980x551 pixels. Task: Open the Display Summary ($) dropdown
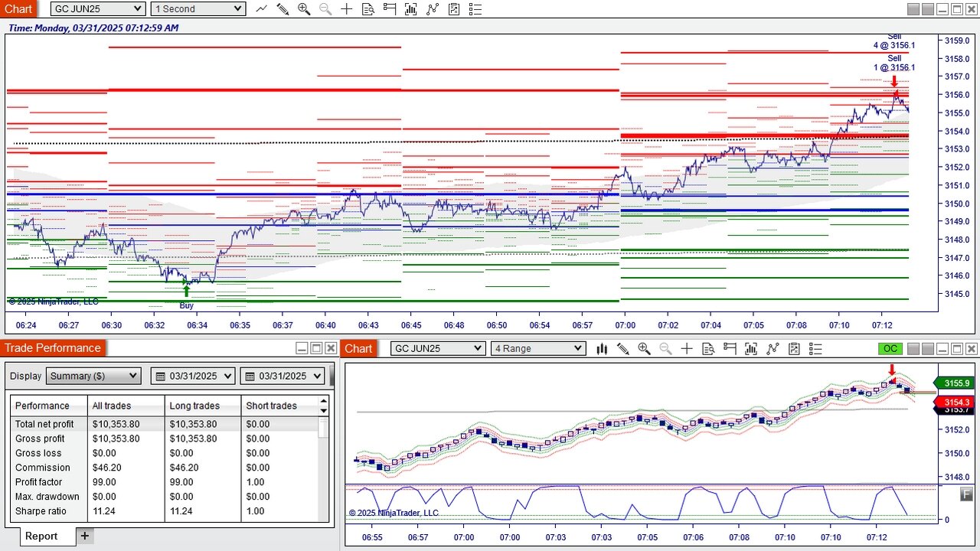tap(93, 376)
